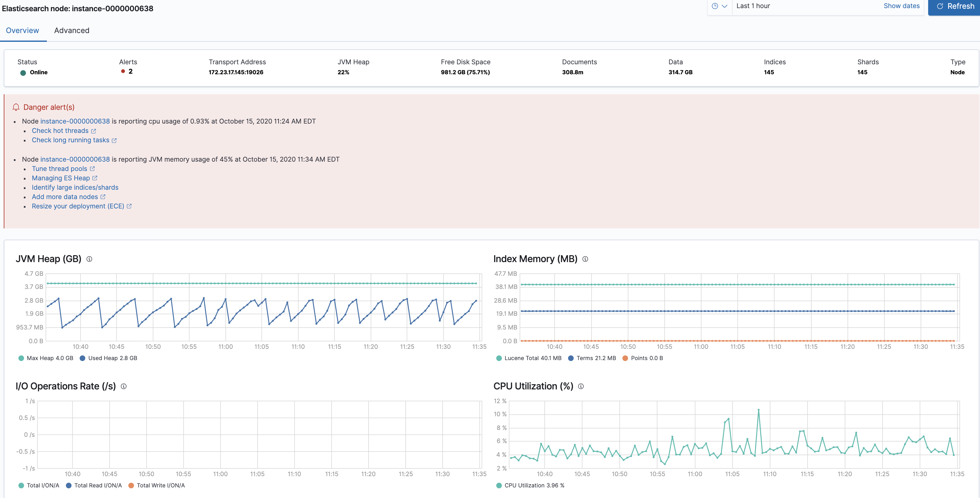Toggle the Total I/O legend swatch

(21, 486)
